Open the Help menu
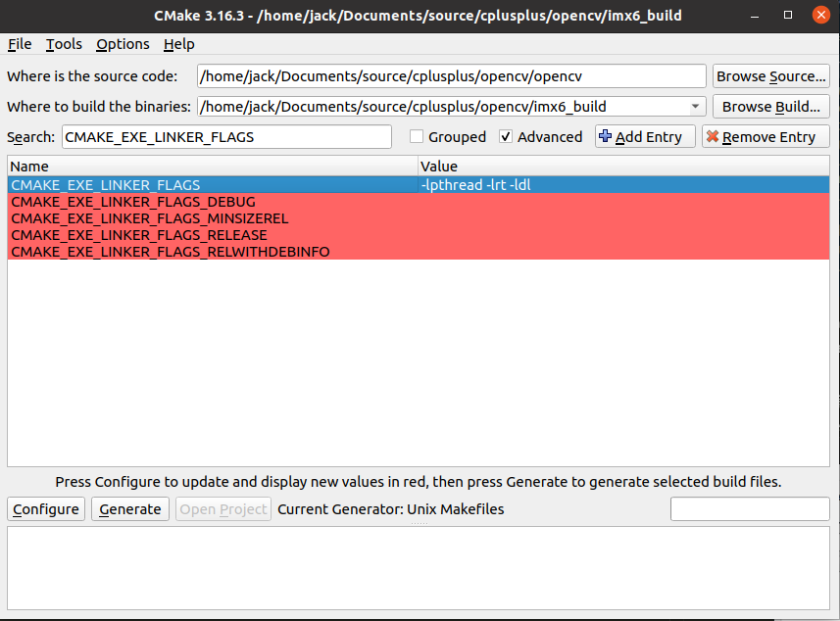The width and height of the screenshot is (840, 621). (179, 44)
